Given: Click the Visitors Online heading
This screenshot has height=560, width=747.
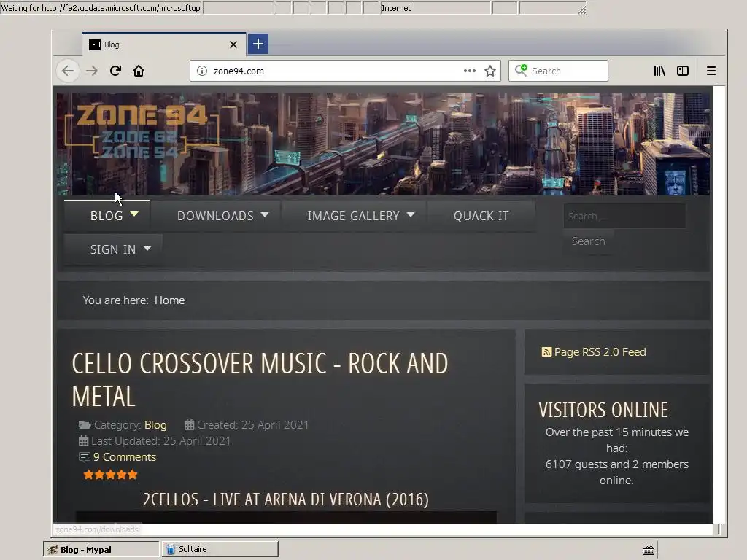Looking at the screenshot, I should tap(603, 410).
